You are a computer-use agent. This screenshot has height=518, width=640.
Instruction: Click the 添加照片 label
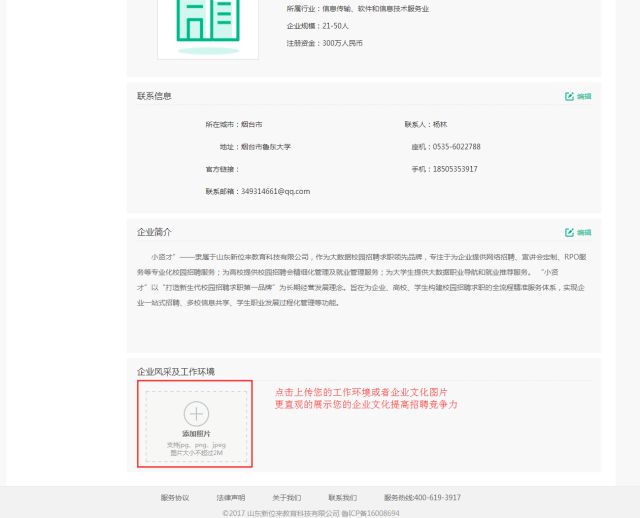coord(196,434)
